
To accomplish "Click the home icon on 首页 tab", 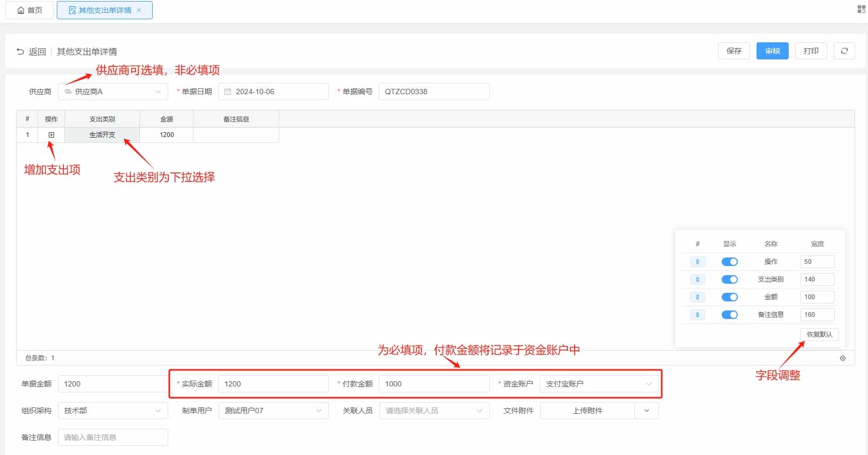I will tap(21, 10).
